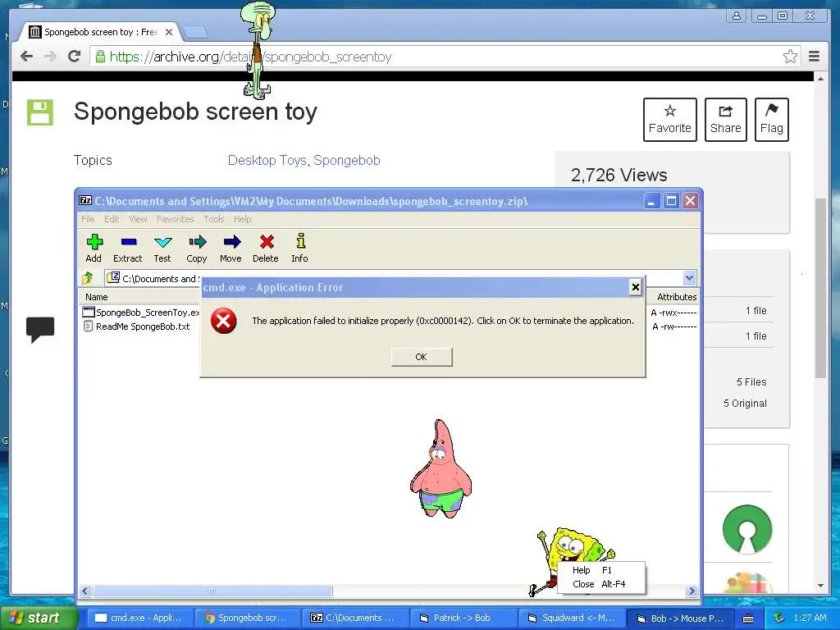
Task: Click the 5 Original files link
Action: pos(745,404)
